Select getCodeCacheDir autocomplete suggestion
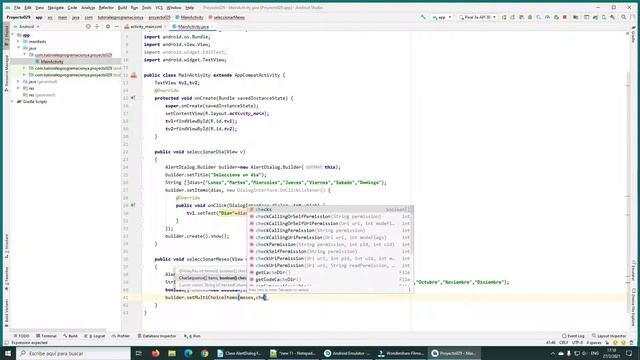640x360 pixels. point(330,279)
